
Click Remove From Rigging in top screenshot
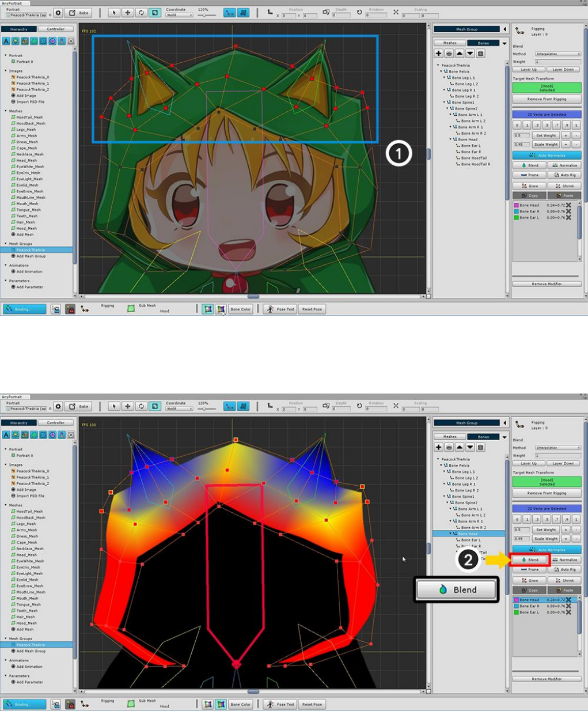point(547,99)
